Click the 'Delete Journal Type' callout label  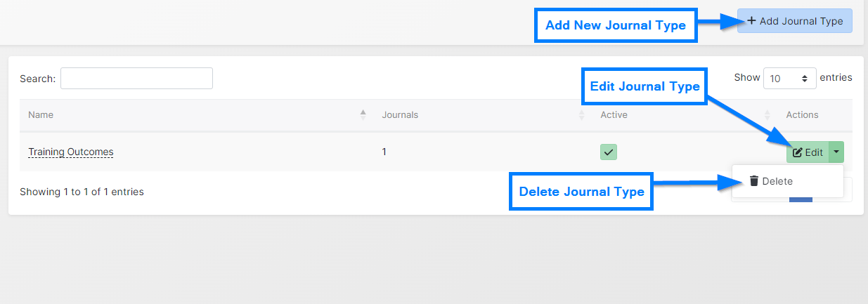click(581, 192)
